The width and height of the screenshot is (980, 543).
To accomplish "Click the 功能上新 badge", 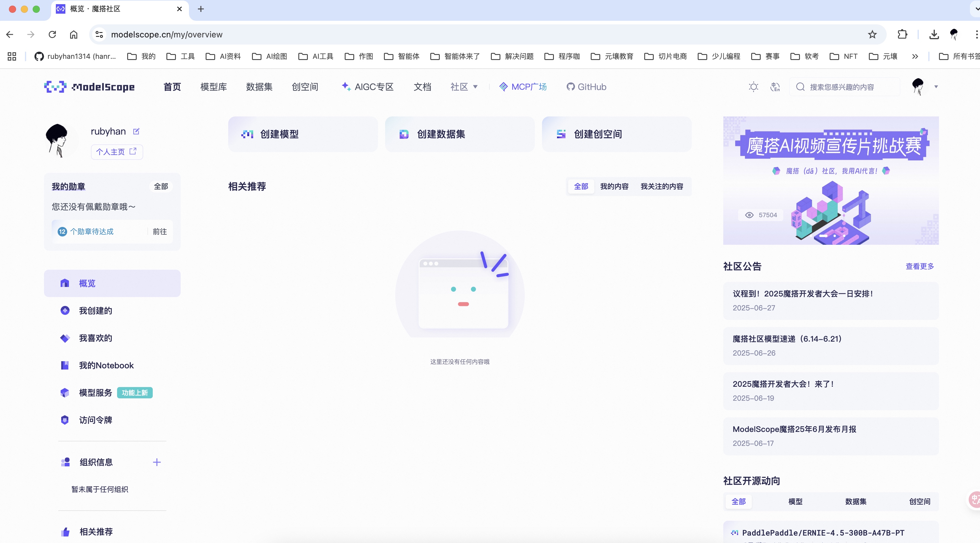I will tap(135, 393).
